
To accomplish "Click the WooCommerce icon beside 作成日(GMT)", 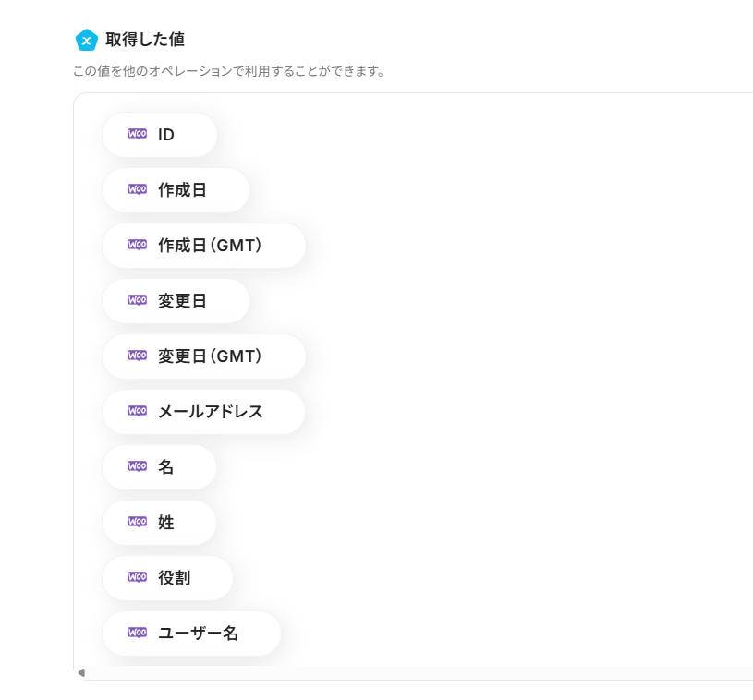I will [137, 245].
